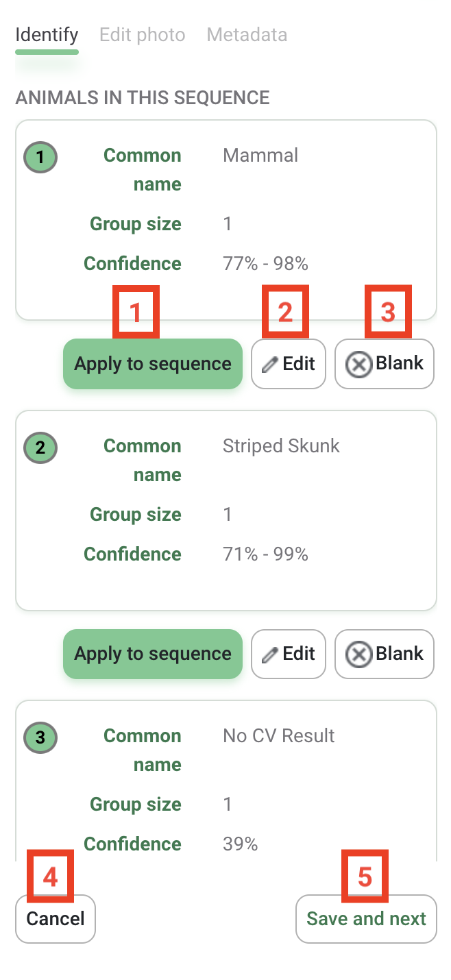Image resolution: width=451 pixels, height=980 pixels.
Task: Click the Striped Skunk common name text
Action: (x=281, y=445)
